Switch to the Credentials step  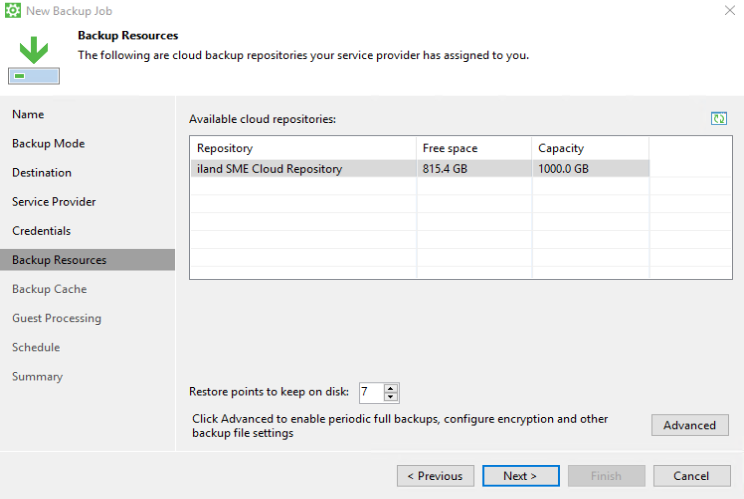(x=41, y=231)
